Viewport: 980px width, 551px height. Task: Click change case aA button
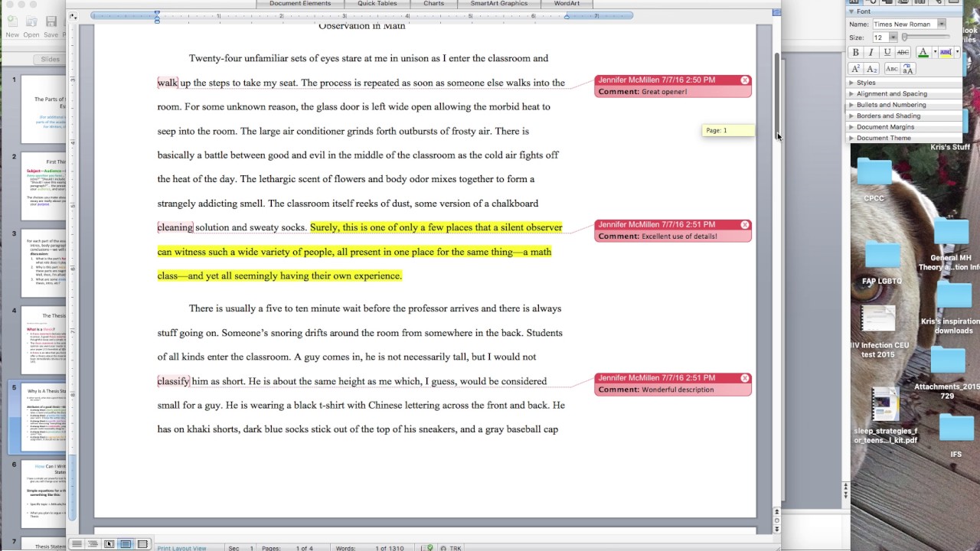(x=908, y=69)
